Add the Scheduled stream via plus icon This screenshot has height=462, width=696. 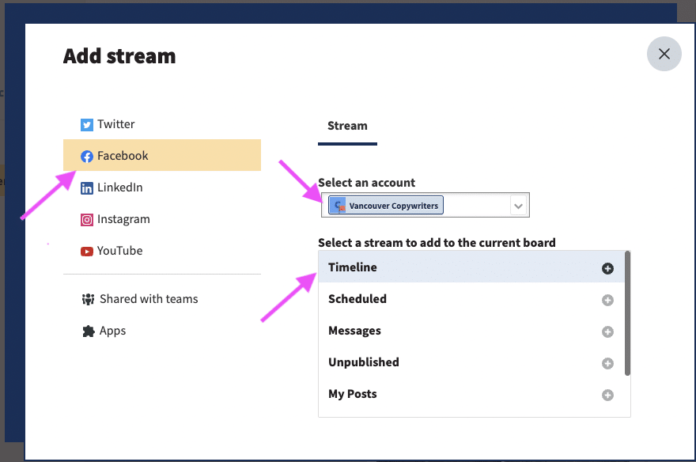(x=607, y=300)
